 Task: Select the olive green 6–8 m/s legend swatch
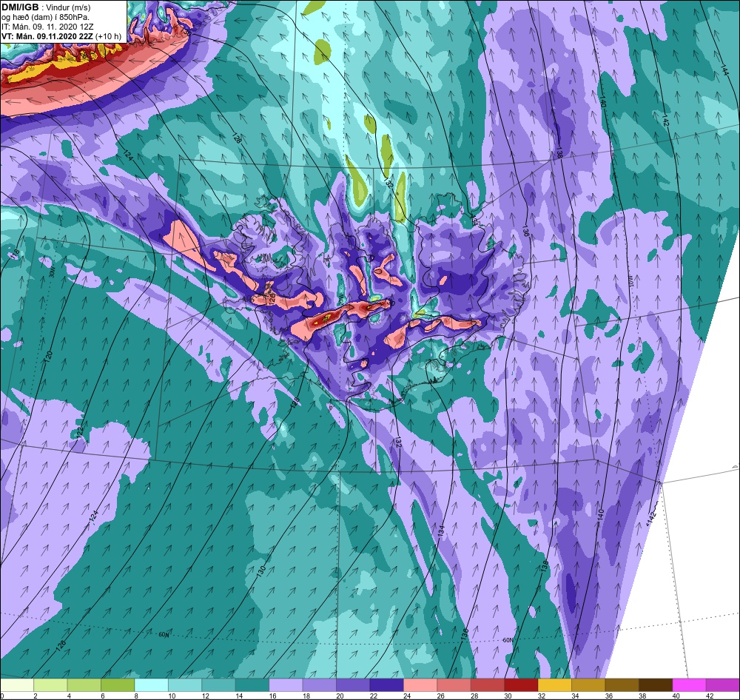(118, 685)
